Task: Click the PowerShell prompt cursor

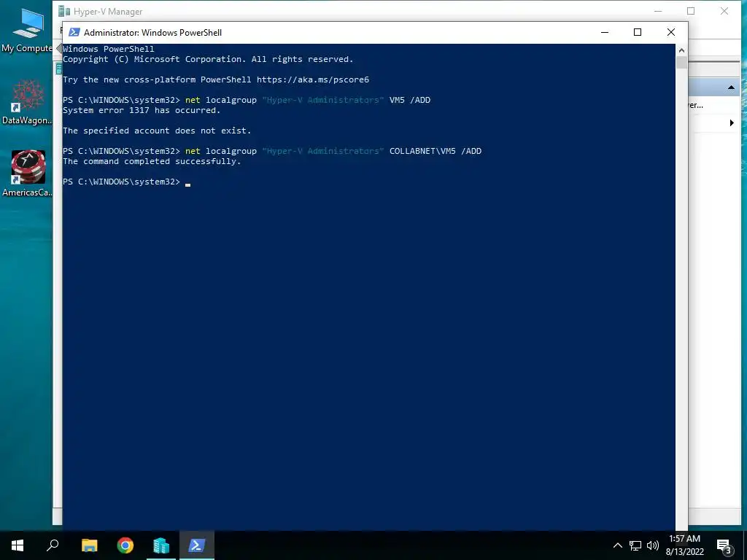Action: tap(187, 183)
